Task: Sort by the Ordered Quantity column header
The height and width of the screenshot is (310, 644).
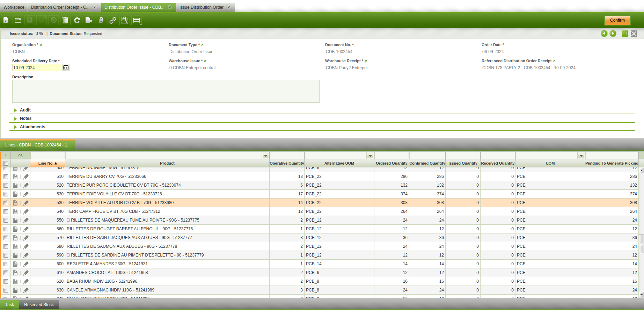Action: click(391, 163)
